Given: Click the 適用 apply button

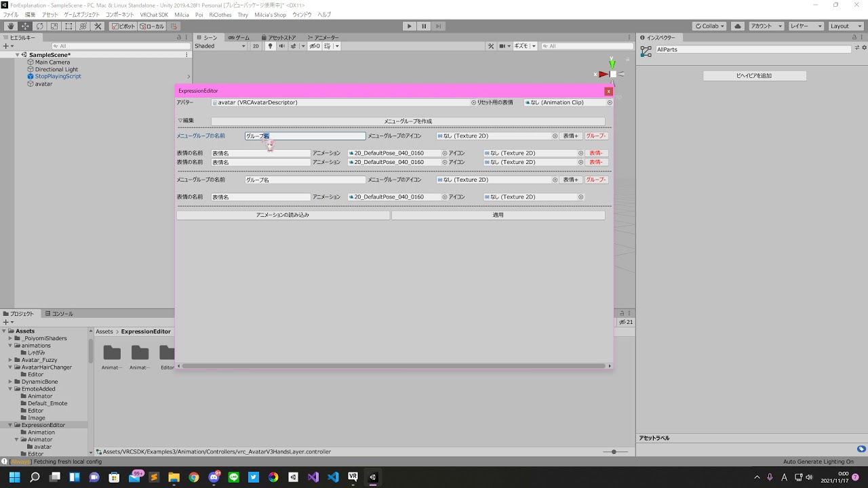Looking at the screenshot, I should coord(498,215).
